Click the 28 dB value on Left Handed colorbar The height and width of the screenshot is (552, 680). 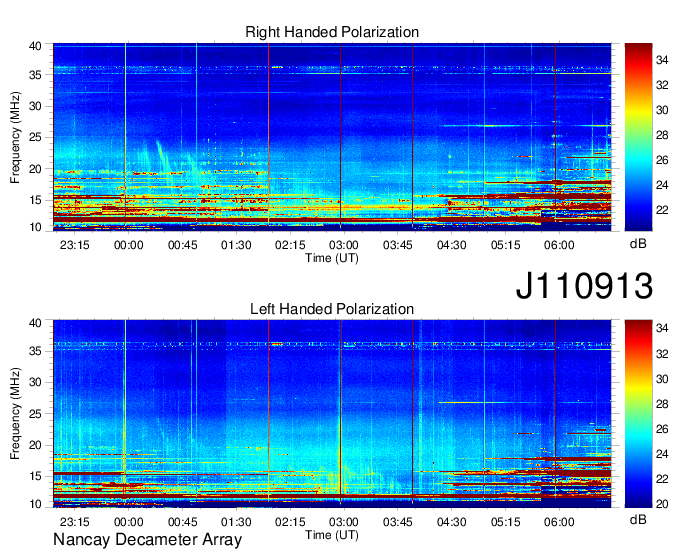(x=662, y=404)
